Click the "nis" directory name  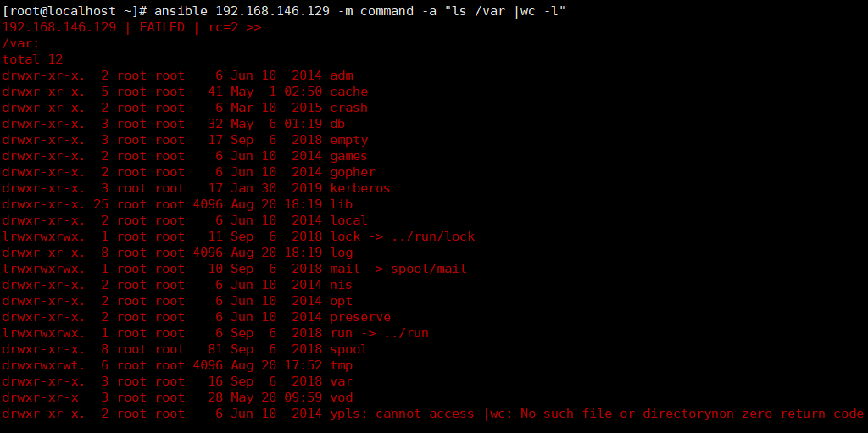click(x=342, y=285)
